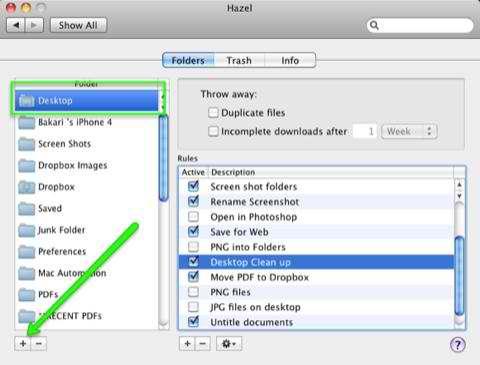Click the Back navigation arrow button
480x365 pixels.
[x=16, y=25]
